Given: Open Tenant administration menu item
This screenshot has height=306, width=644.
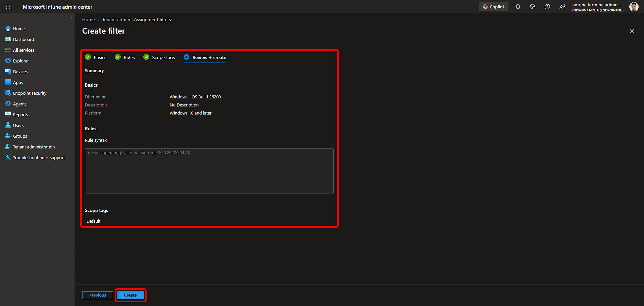Looking at the screenshot, I should click(34, 147).
